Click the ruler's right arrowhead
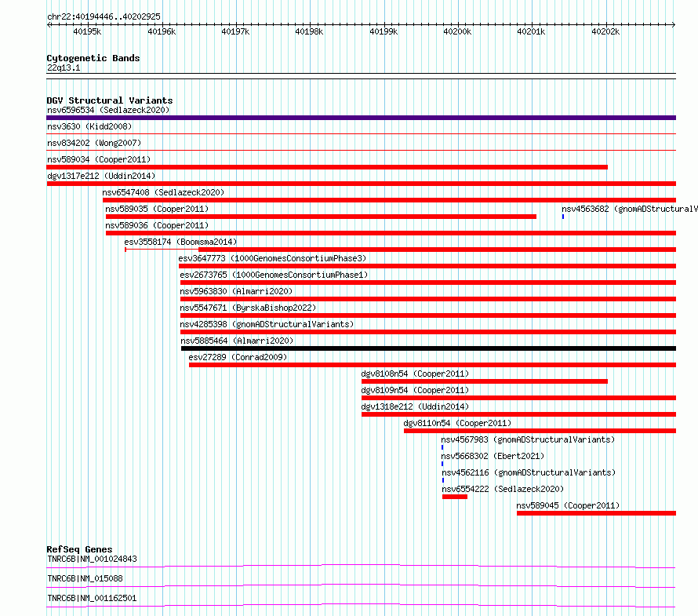Screen dimensions: 698x616 click(674, 25)
